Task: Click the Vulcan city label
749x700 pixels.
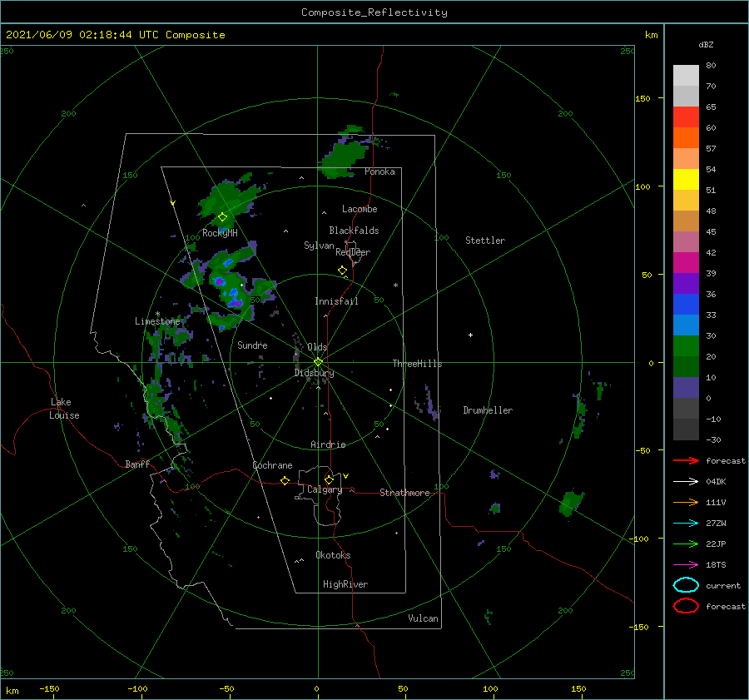Action: click(424, 618)
